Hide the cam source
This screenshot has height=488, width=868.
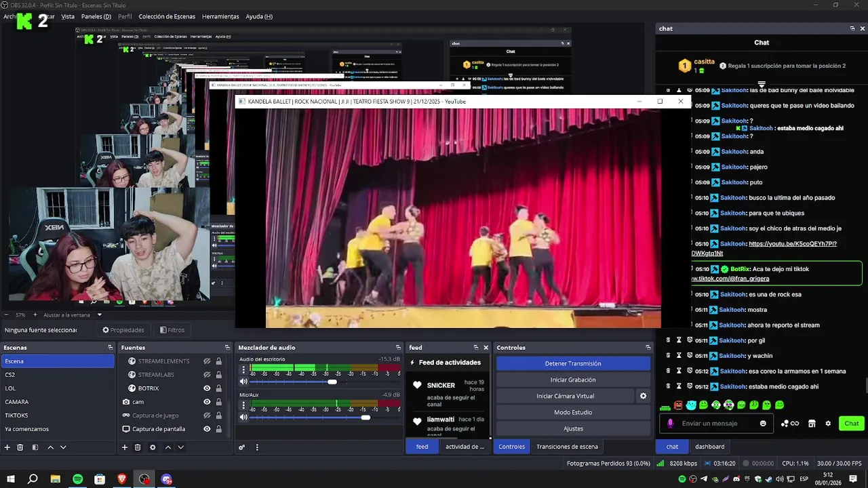tap(207, 402)
